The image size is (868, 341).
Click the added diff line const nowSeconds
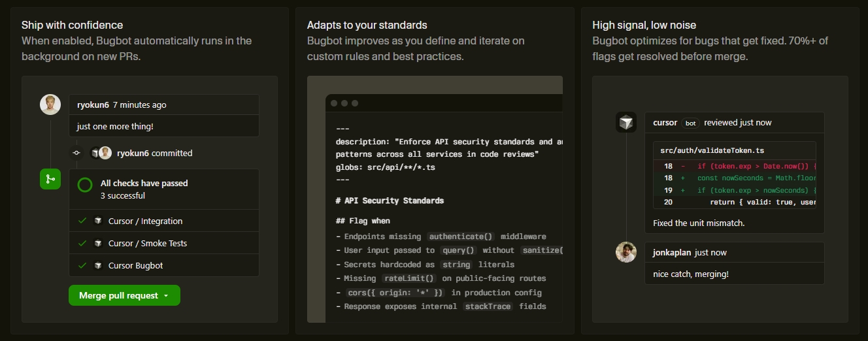point(735,178)
